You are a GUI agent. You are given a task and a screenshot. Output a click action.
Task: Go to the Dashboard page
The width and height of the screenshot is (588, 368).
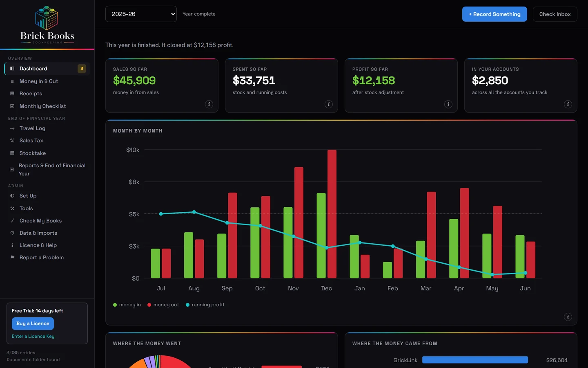coord(47,69)
